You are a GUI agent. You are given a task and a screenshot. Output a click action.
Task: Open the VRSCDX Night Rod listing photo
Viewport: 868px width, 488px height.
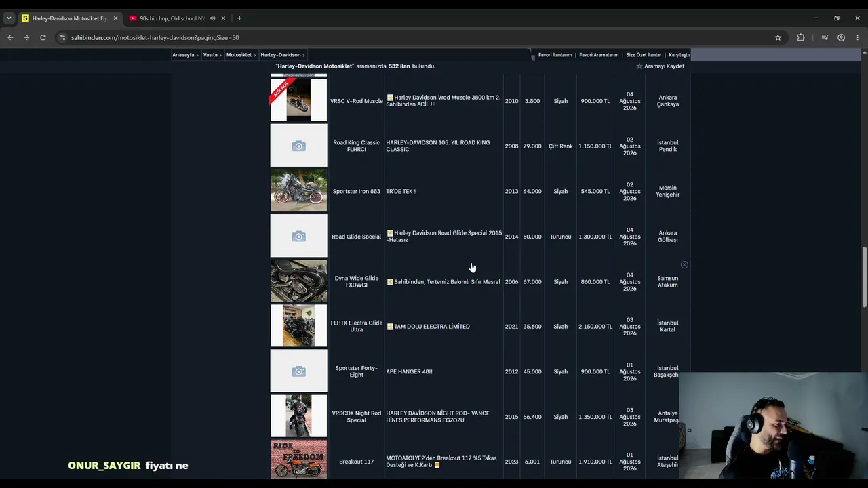coord(298,416)
